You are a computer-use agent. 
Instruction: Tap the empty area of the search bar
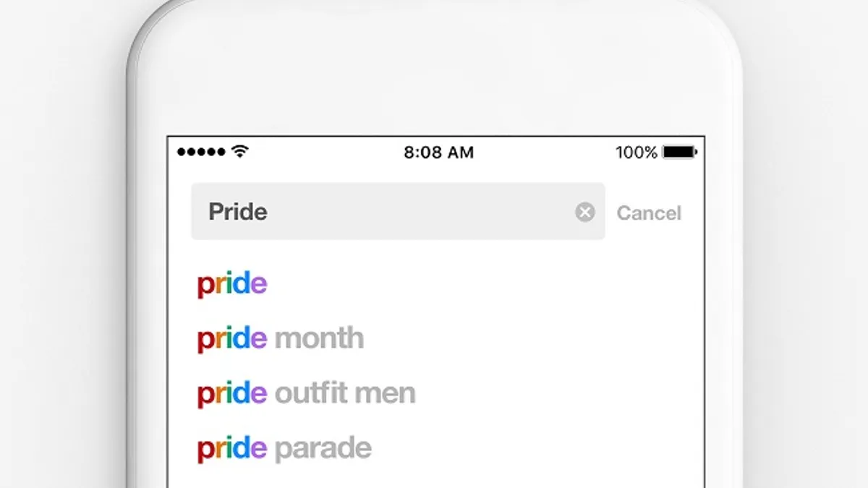coord(420,212)
